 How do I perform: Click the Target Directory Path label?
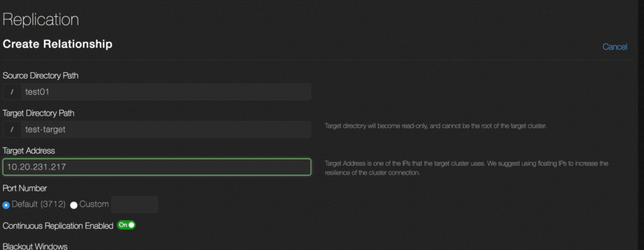(38, 113)
